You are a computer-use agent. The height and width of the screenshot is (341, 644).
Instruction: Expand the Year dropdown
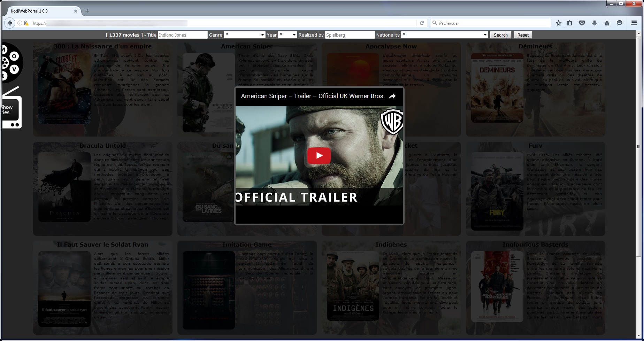287,35
